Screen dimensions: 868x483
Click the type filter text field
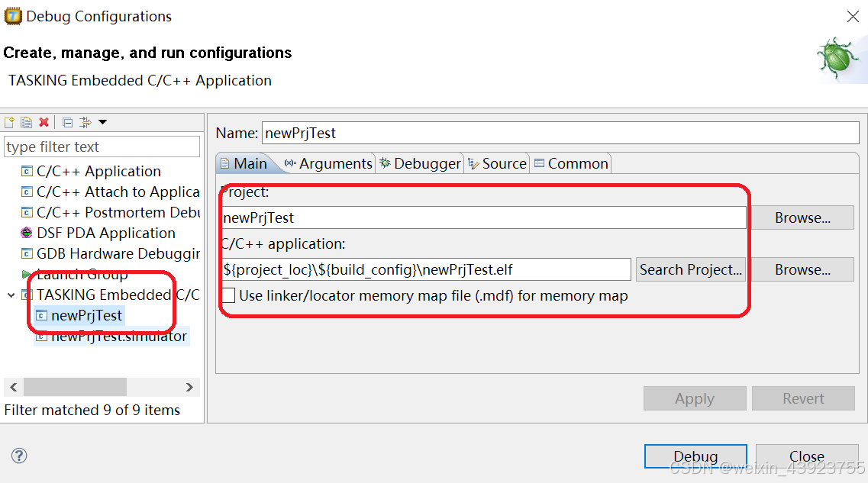point(102,147)
